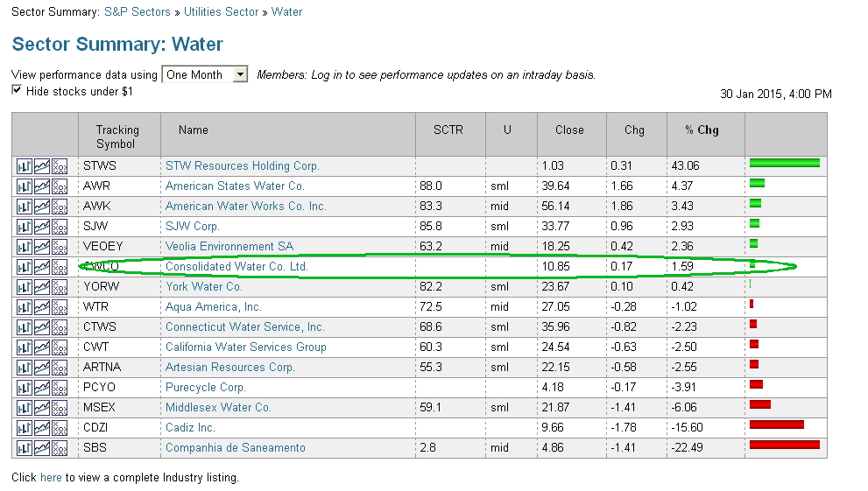Sort table by Name column header

[x=194, y=130]
